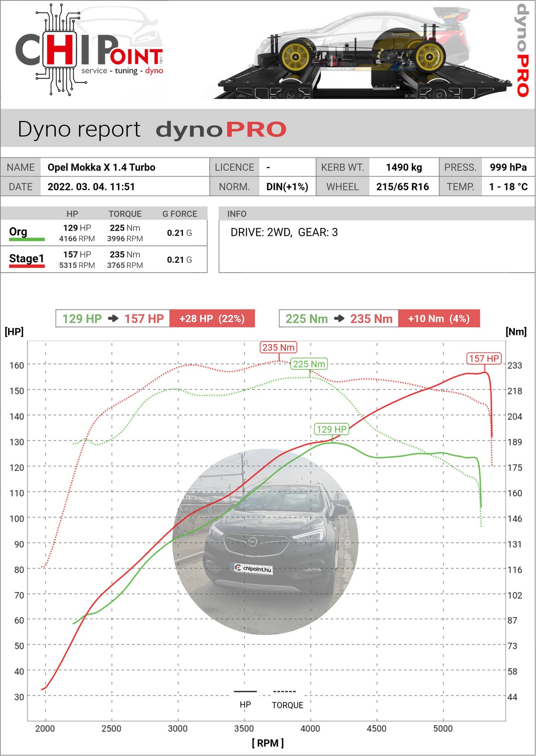Click the dashed TORQUE line legend marker

[284, 691]
